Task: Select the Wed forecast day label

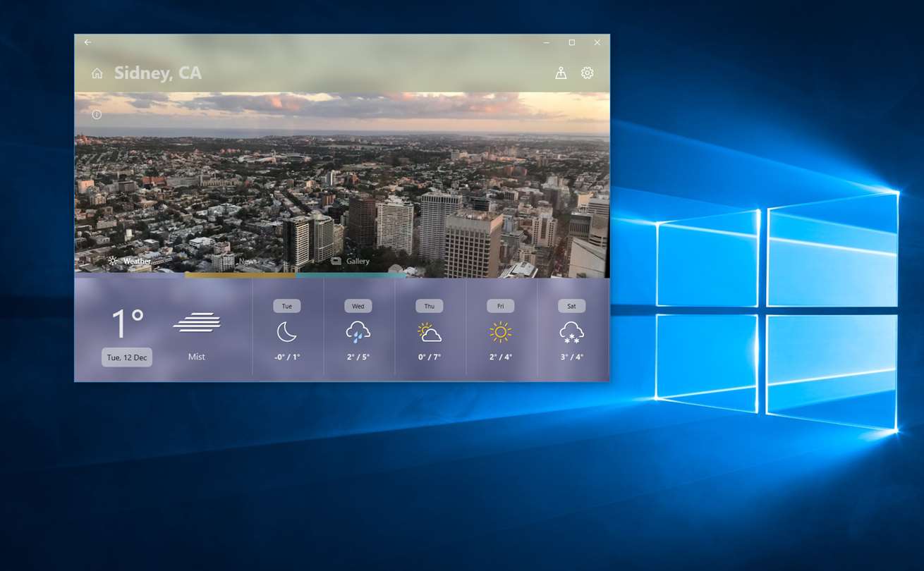Action: tap(358, 306)
